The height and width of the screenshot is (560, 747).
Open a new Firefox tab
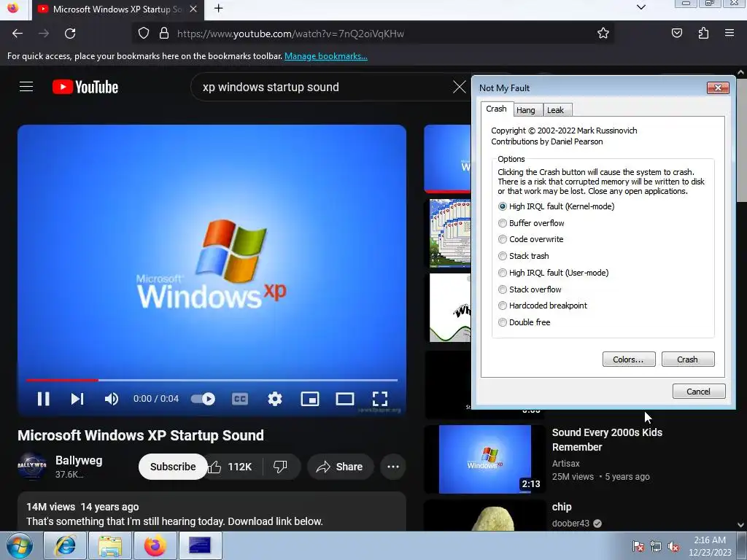click(218, 9)
